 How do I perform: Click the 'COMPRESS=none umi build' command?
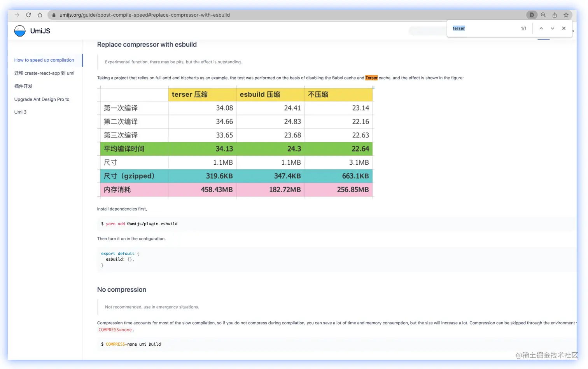(x=133, y=345)
